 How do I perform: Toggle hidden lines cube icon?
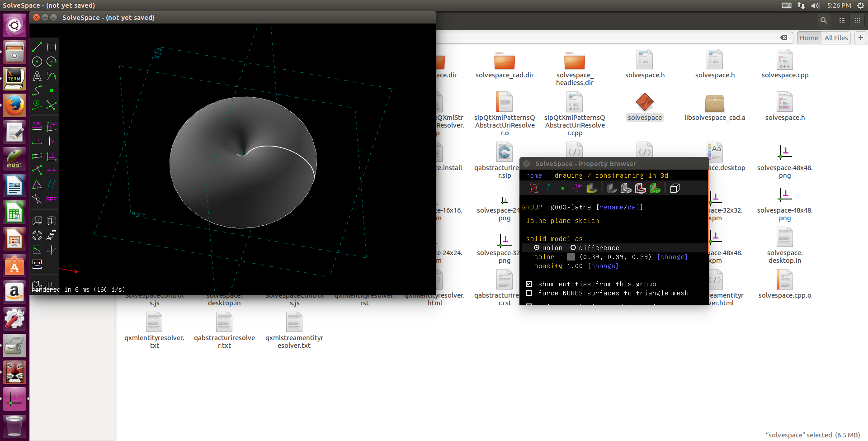(x=675, y=188)
